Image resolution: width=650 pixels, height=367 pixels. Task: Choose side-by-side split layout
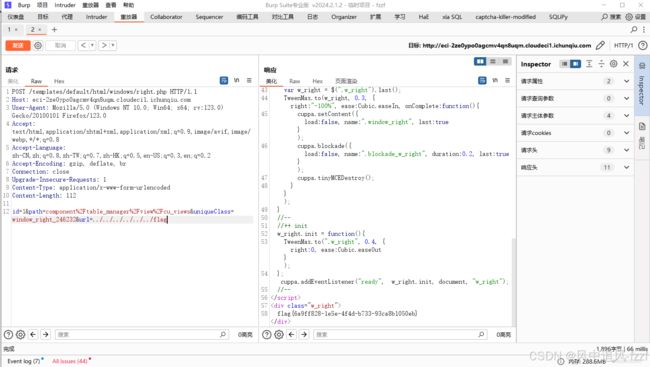[480, 61]
